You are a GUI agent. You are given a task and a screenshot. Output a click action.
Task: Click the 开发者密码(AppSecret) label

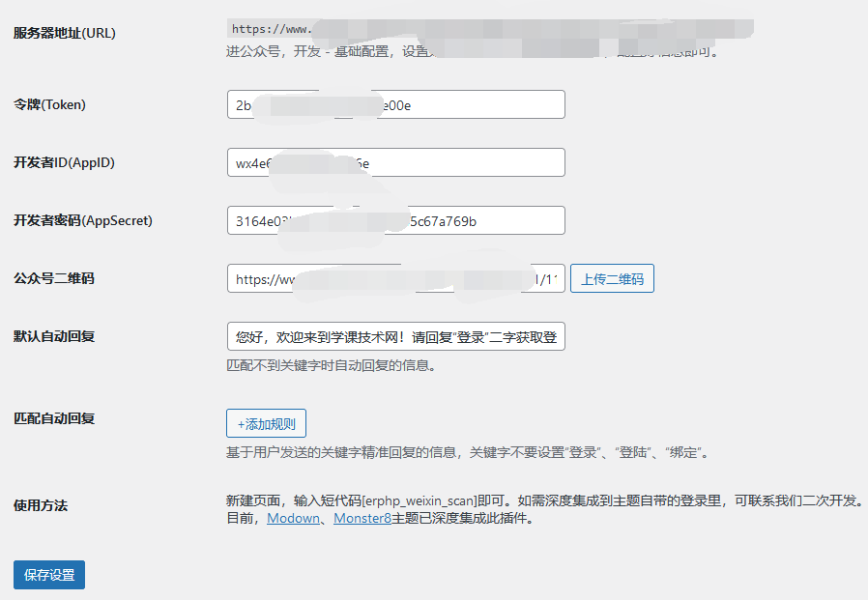point(80,220)
